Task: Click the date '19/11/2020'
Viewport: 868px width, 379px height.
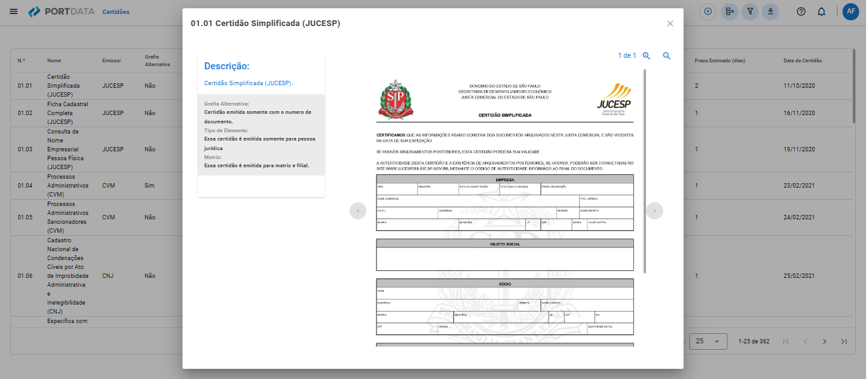Action: 799,149
